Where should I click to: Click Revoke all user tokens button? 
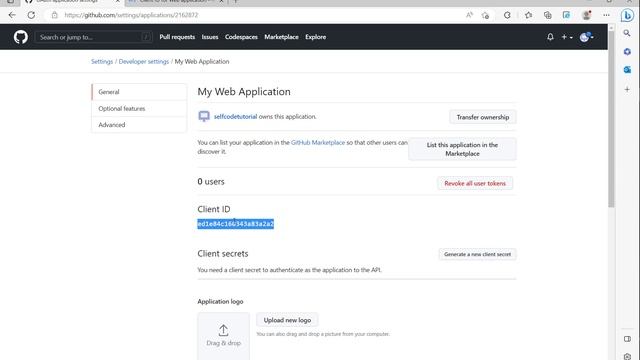tap(475, 183)
